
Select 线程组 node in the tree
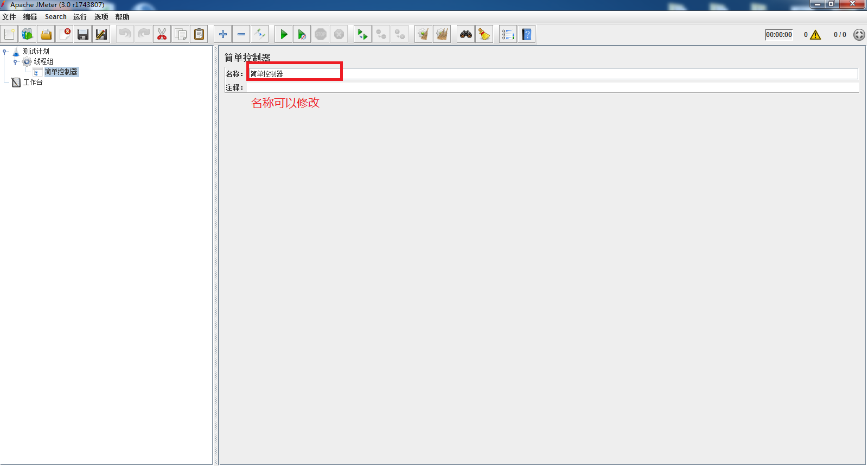pyautogui.click(x=44, y=61)
